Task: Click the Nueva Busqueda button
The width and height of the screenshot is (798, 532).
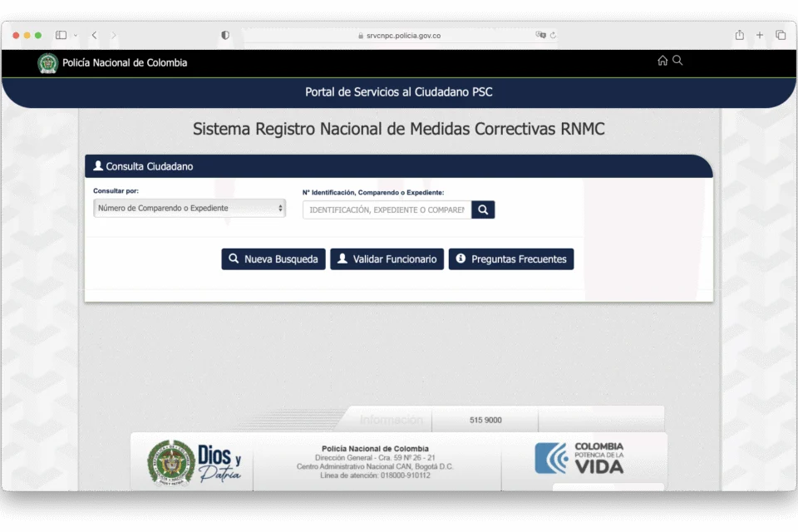Action: click(273, 259)
